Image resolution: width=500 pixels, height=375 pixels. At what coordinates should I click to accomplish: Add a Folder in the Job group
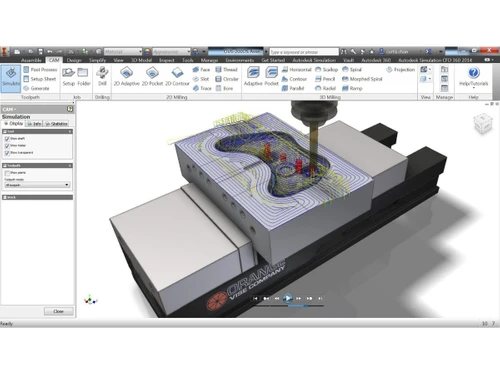[84, 77]
